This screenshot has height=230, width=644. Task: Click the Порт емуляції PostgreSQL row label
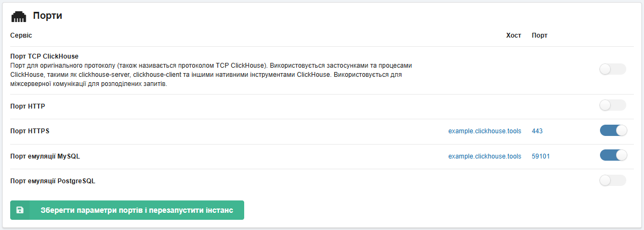pyautogui.click(x=53, y=181)
